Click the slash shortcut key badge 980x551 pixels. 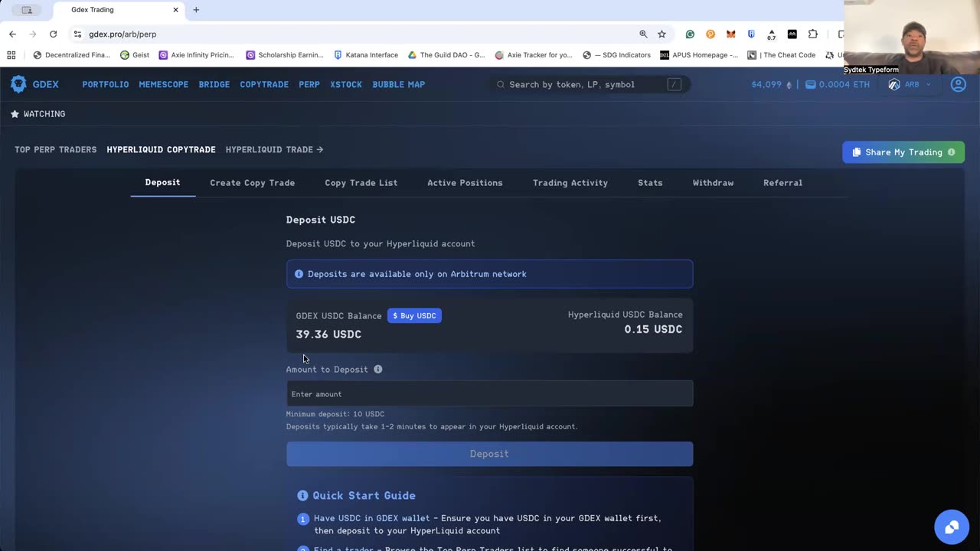(x=674, y=84)
